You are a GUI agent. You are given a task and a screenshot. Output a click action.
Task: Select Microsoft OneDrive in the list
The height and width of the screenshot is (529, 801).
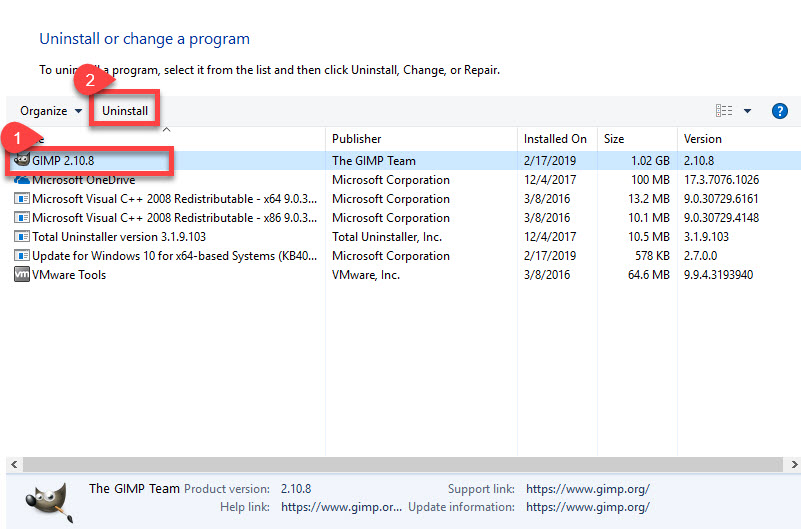coord(83,180)
